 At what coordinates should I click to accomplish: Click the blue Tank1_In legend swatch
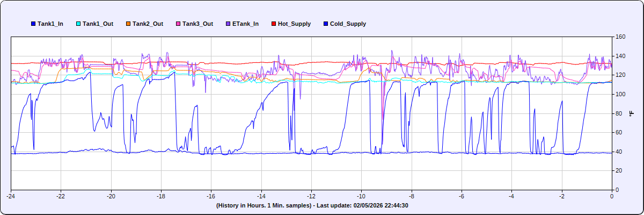coord(34,24)
